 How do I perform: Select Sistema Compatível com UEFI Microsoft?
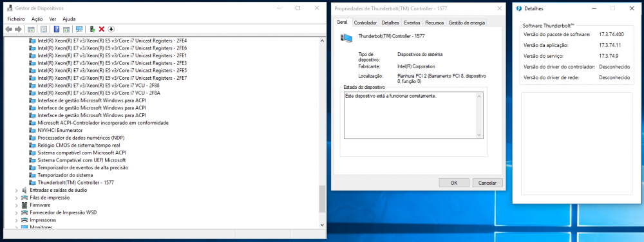81,160
